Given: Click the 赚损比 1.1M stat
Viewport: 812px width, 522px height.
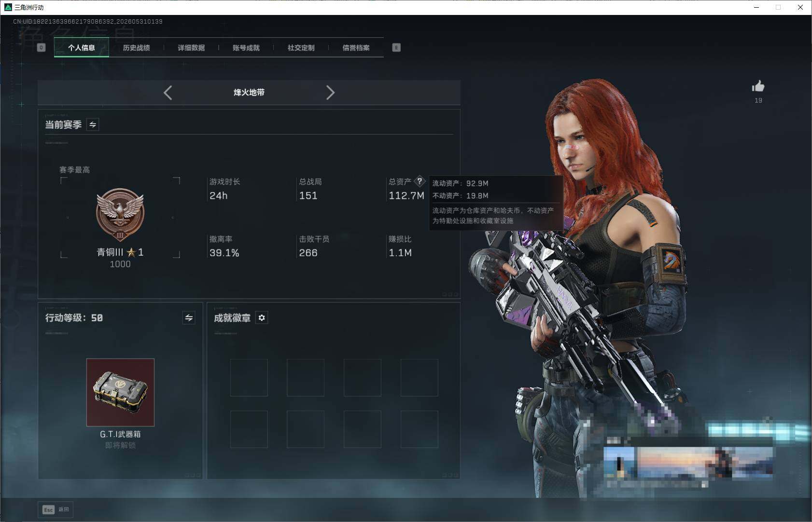Looking at the screenshot, I should pos(400,246).
